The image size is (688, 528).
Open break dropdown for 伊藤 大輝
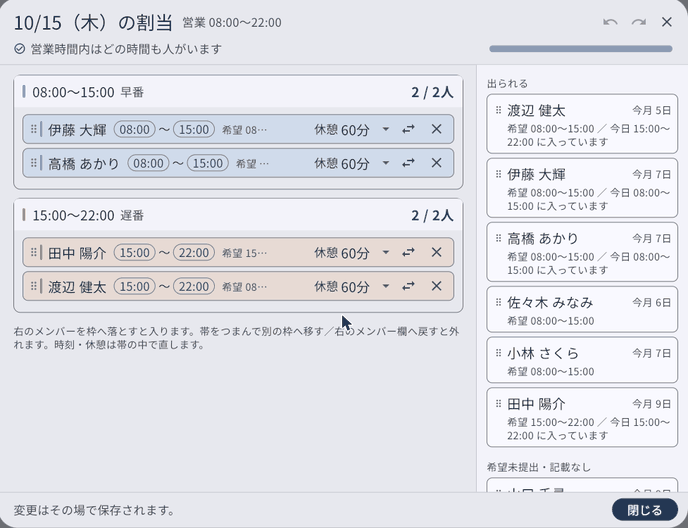tap(386, 129)
